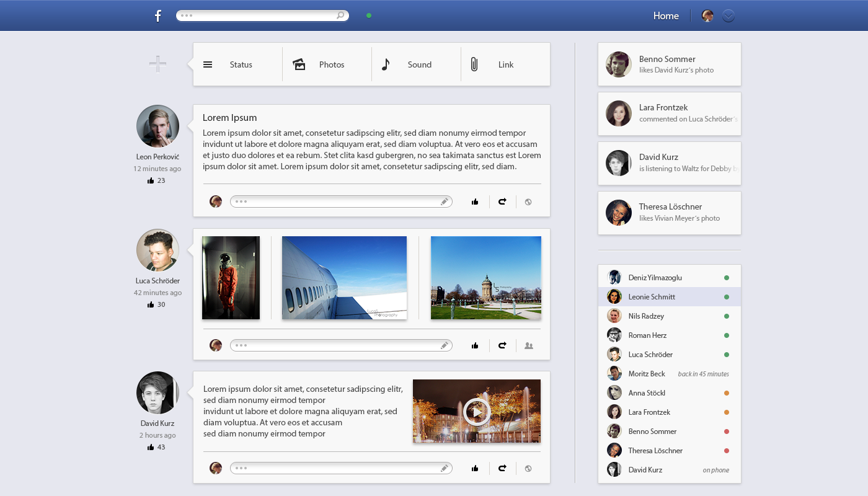Open Leon Perković's profile picture
The width and height of the screenshot is (868, 496).
[157, 126]
